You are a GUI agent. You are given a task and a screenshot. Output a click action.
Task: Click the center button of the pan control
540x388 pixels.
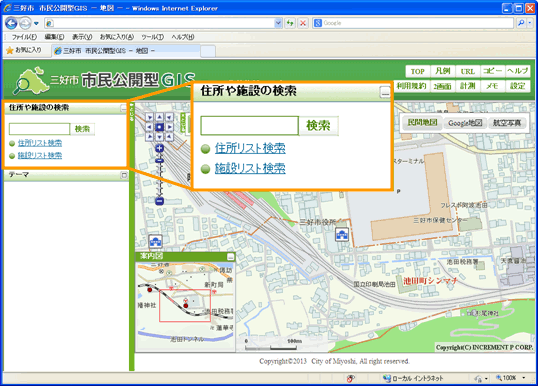click(x=159, y=127)
